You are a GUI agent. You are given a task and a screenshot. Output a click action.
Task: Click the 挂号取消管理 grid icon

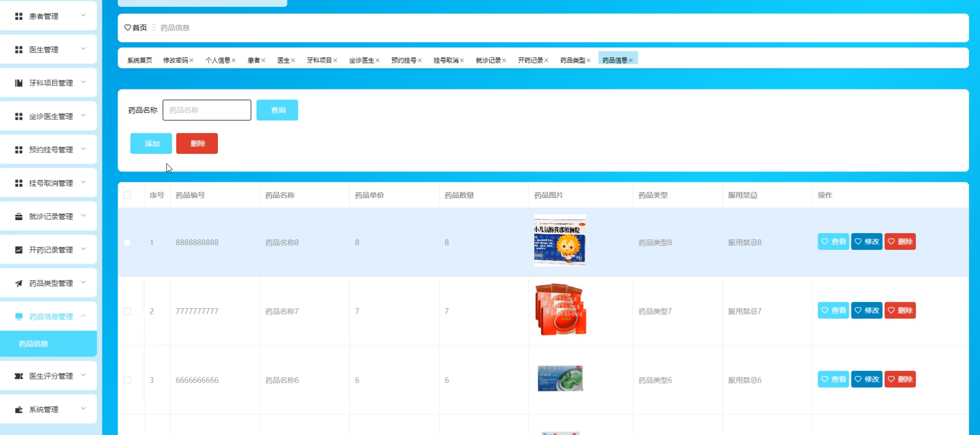click(x=19, y=183)
